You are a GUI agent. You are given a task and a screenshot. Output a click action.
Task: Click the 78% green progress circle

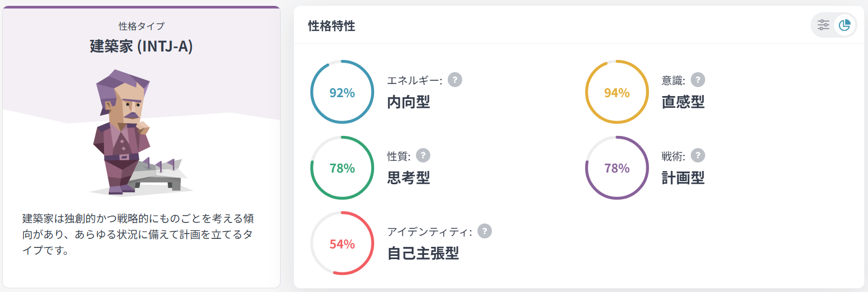[342, 168]
